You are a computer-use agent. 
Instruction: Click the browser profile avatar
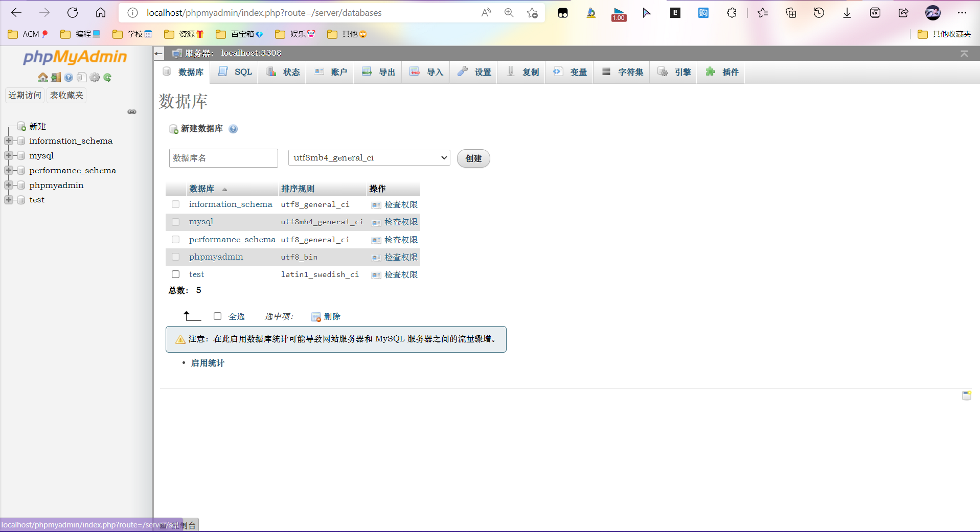point(933,13)
